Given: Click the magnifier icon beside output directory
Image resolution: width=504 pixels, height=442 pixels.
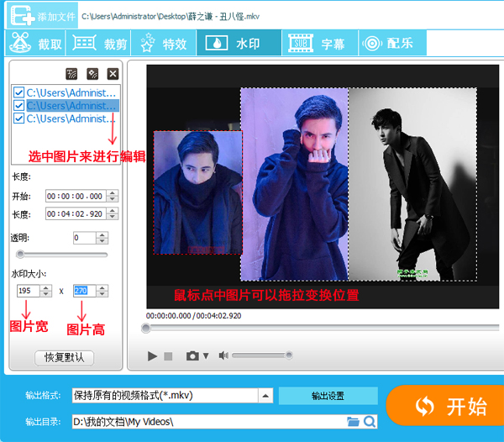Looking at the screenshot, I should coord(370,421).
